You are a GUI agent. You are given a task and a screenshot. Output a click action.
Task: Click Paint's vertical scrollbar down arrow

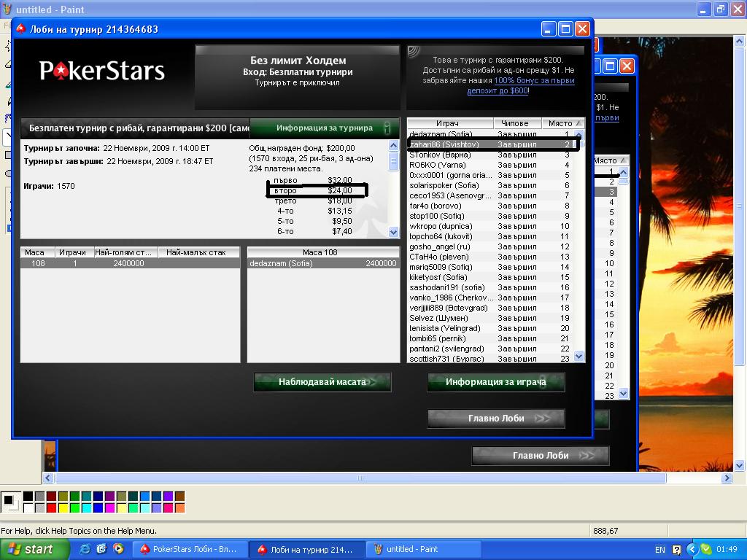(740, 465)
